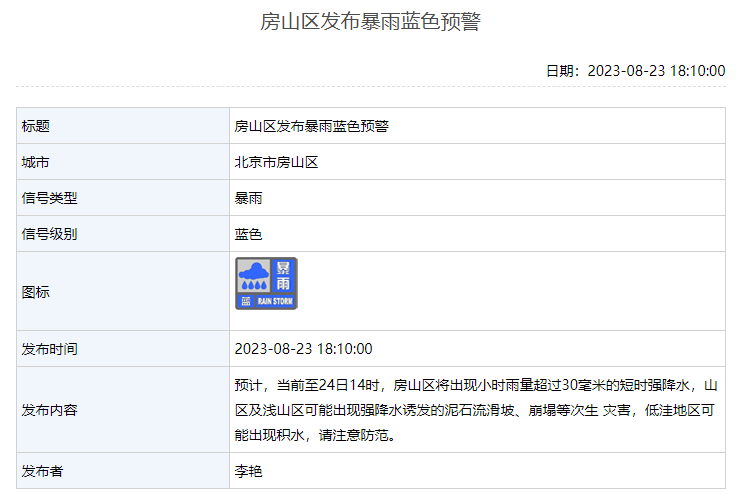This screenshot has height=504, width=742.
Task: Select the 发布者 row label
Action: point(43,471)
